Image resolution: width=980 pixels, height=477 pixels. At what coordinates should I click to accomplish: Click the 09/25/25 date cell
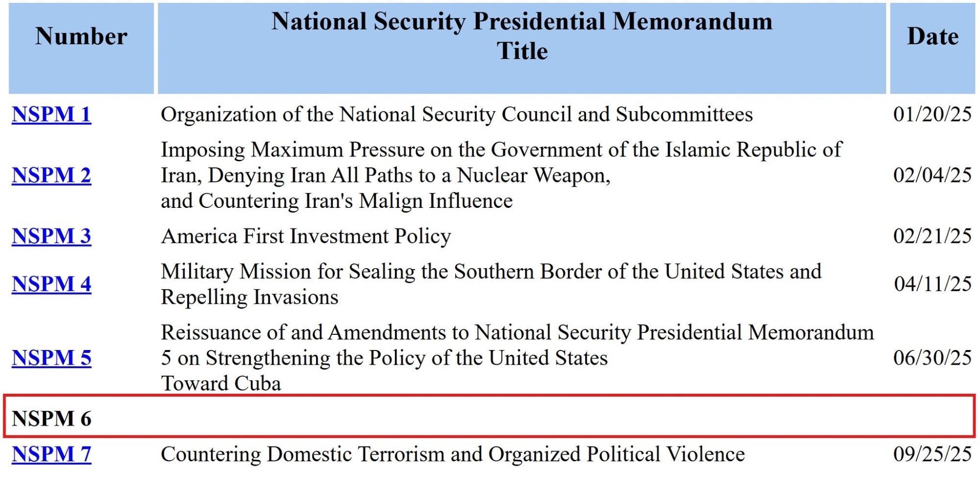pos(932,454)
